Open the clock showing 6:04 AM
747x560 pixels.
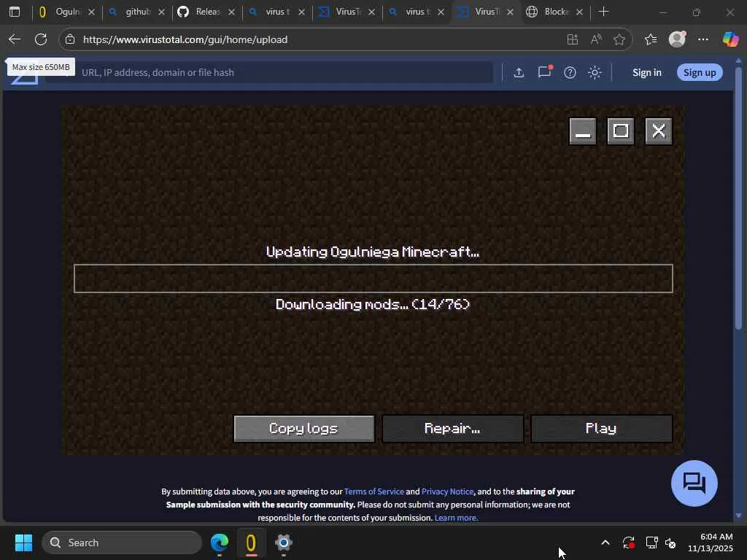[x=711, y=542]
